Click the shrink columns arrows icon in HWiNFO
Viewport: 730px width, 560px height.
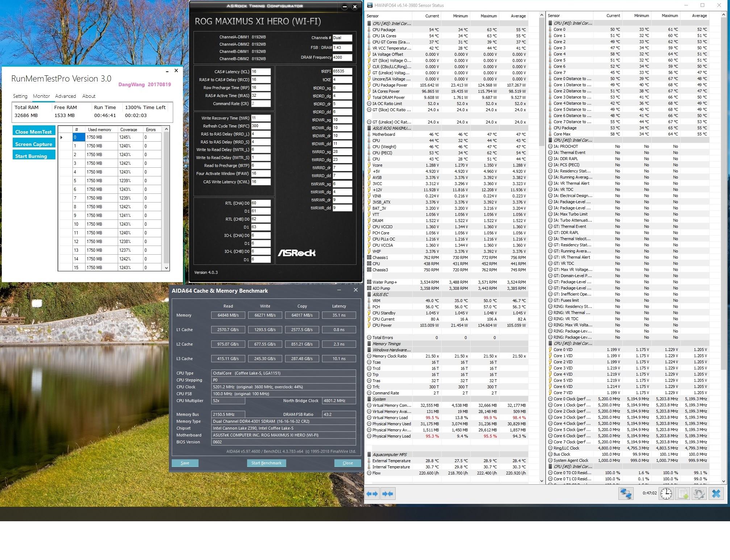tap(387, 494)
